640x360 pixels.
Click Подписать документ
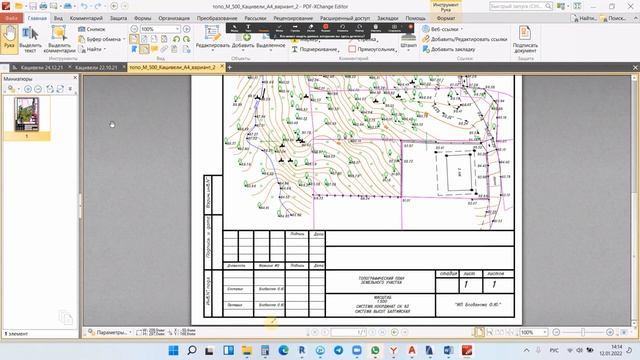[x=525, y=39]
